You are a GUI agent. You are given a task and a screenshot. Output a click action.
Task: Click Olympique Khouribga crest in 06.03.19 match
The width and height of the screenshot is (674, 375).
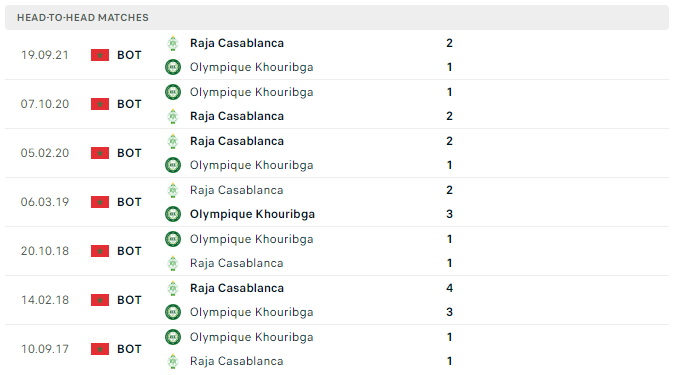pos(173,214)
